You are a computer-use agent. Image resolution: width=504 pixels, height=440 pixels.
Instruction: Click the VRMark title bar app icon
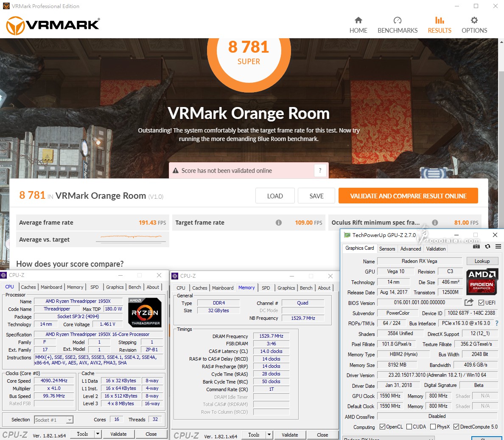pyautogui.click(x=6, y=6)
